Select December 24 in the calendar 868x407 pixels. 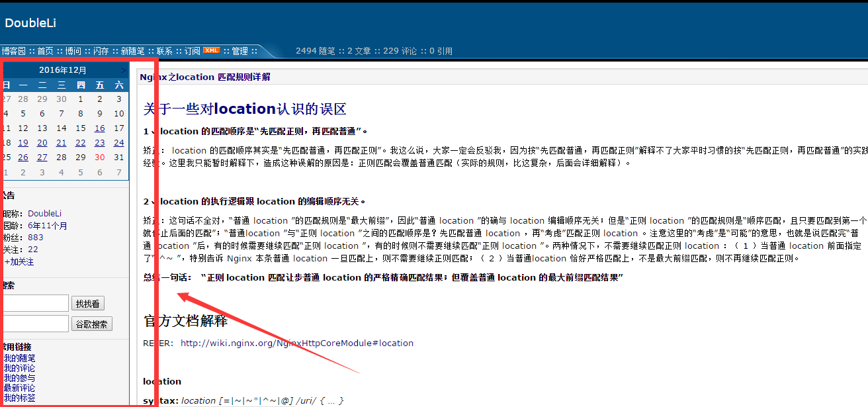pyautogui.click(x=119, y=143)
